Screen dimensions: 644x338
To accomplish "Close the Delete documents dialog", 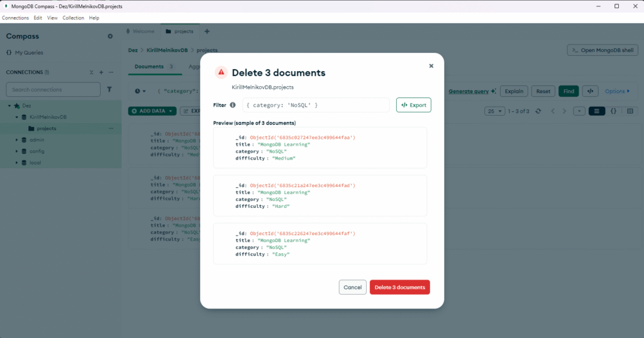I will click(431, 65).
